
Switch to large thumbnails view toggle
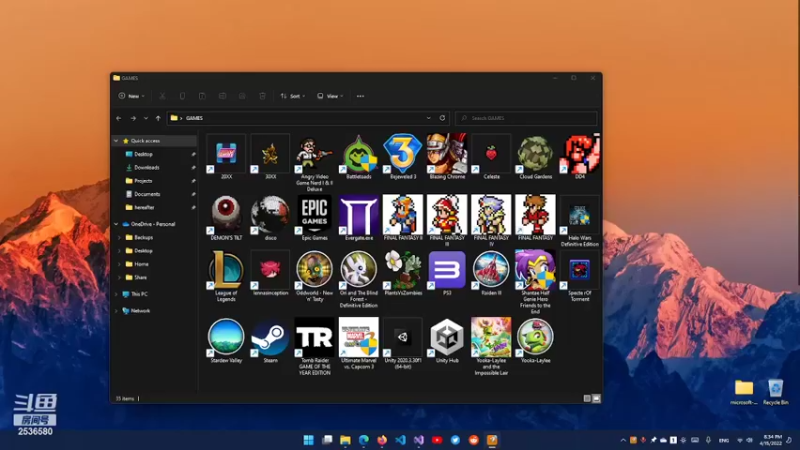[x=596, y=398]
